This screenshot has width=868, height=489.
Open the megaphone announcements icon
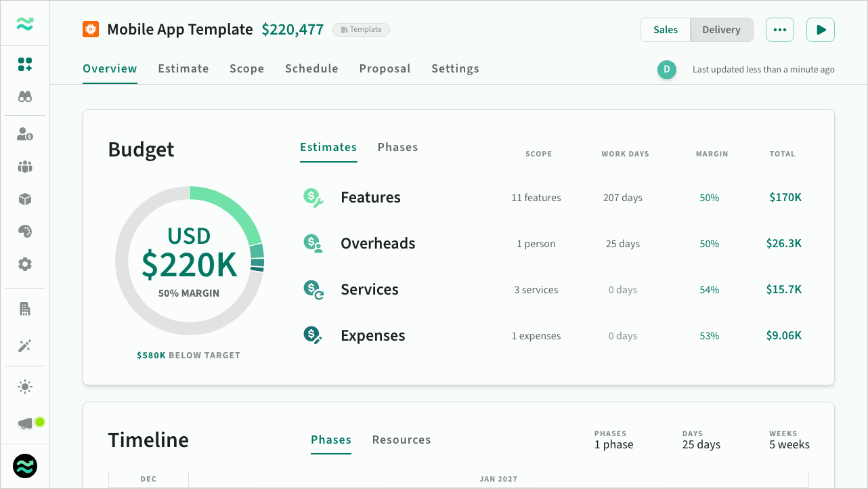pyautogui.click(x=25, y=423)
